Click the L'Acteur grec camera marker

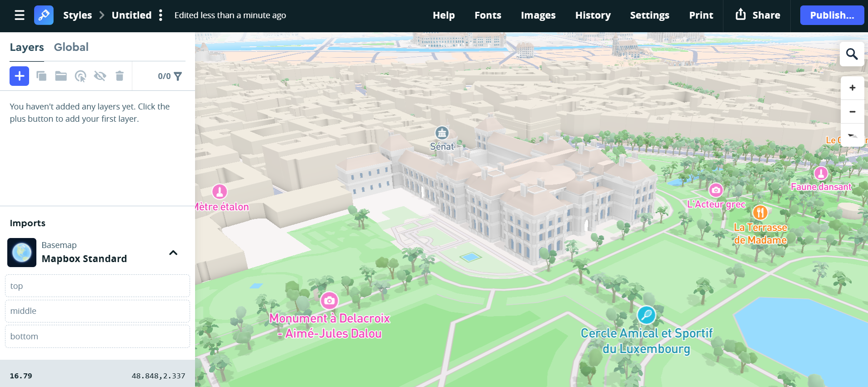[716, 190]
